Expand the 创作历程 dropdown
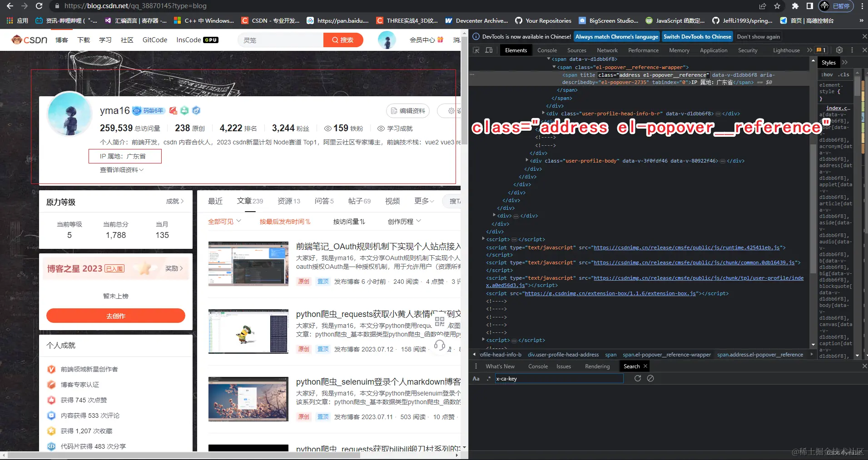 point(404,221)
